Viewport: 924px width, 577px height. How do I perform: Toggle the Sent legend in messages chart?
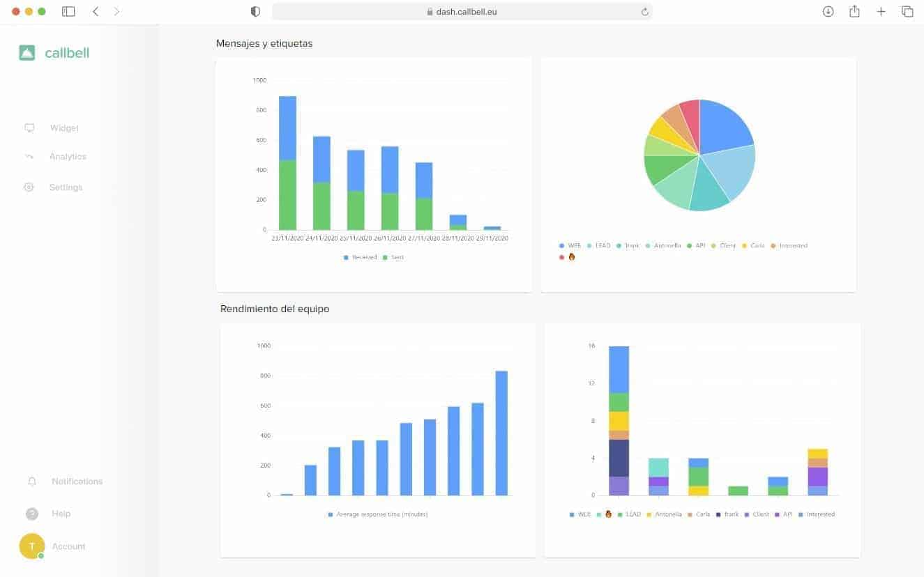pos(393,258)
